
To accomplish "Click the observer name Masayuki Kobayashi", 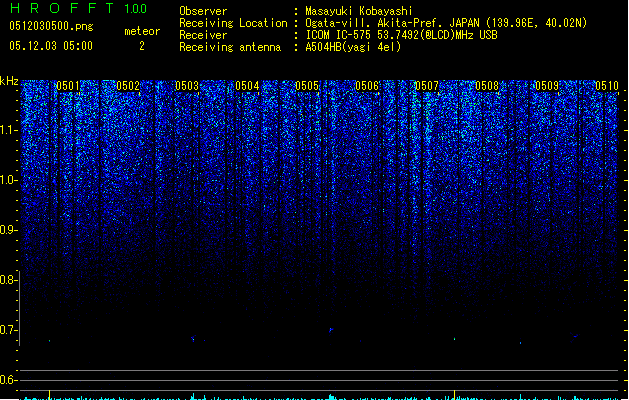I will (x=359, y=11).
